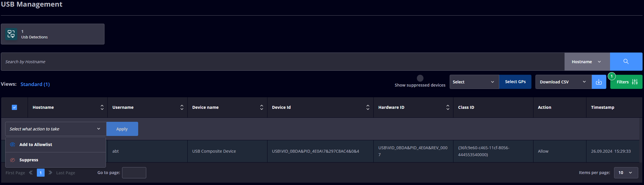Choose Suppress option from action list
Viewport: 644px width, 185px height.
point(56,160)
